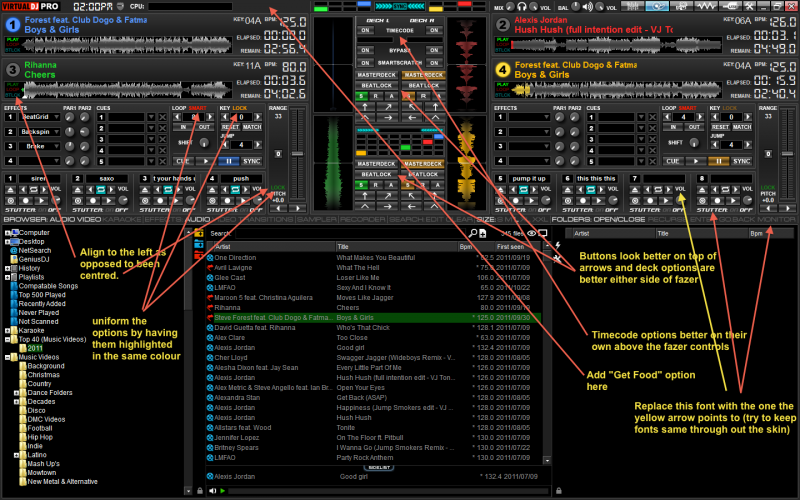Click the right deck loop IN button
This screenshot has height=500, width=800.
[x=673, y=127]
